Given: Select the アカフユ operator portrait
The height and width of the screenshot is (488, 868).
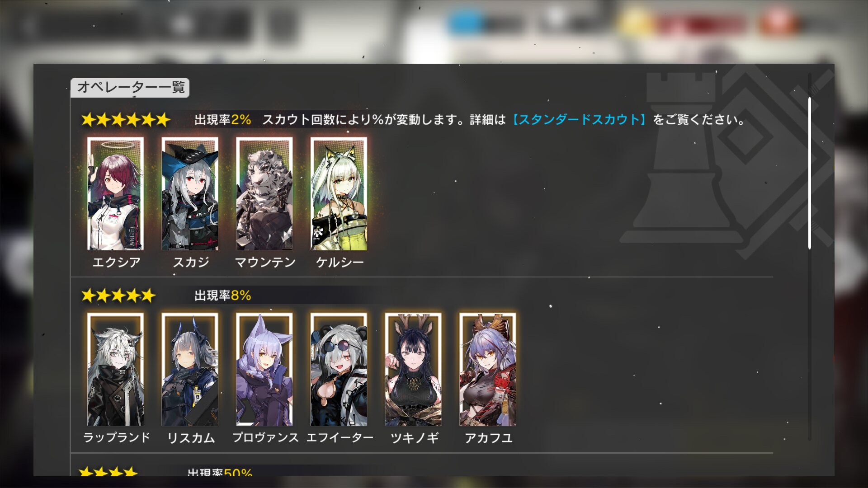Looking at the screenshot, I should coord(488,370).
